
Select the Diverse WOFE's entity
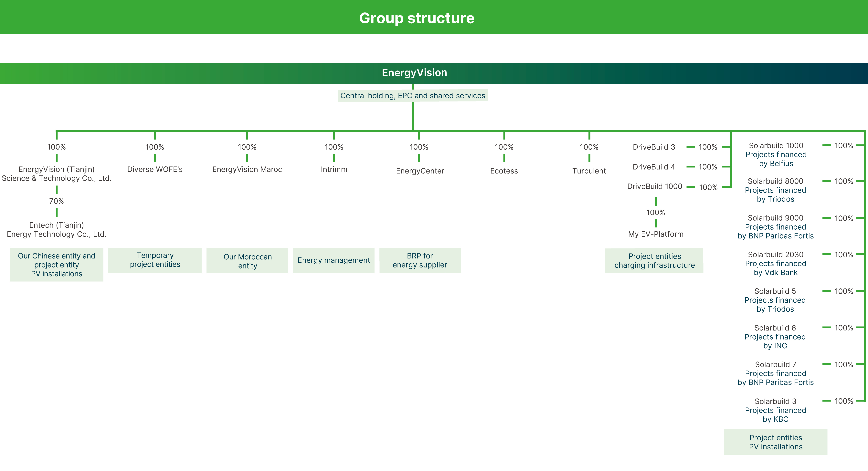[x=155, y=170]
